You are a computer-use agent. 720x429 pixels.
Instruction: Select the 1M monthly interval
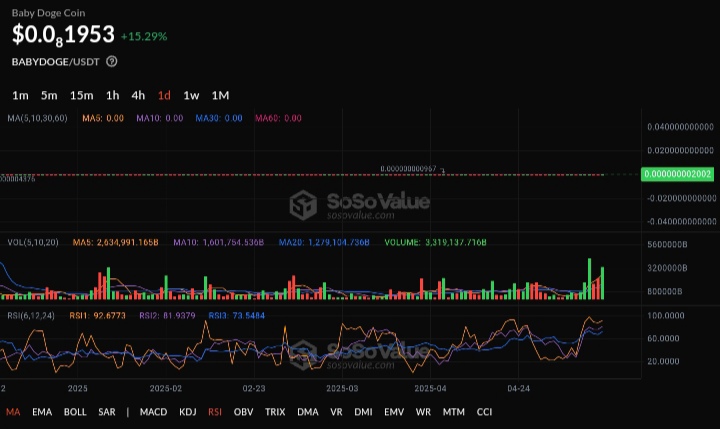point(221,96)
